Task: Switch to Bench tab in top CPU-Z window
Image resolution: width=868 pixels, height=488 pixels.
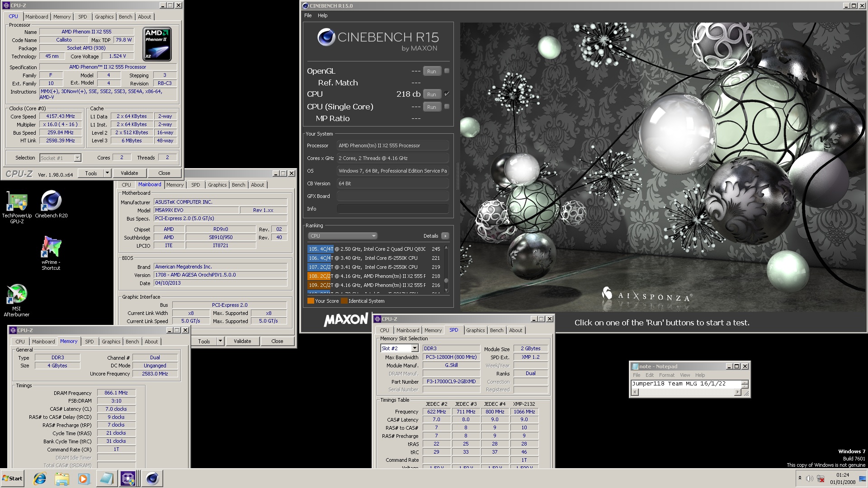Action: pyautogui.click(x=126, y=17)
